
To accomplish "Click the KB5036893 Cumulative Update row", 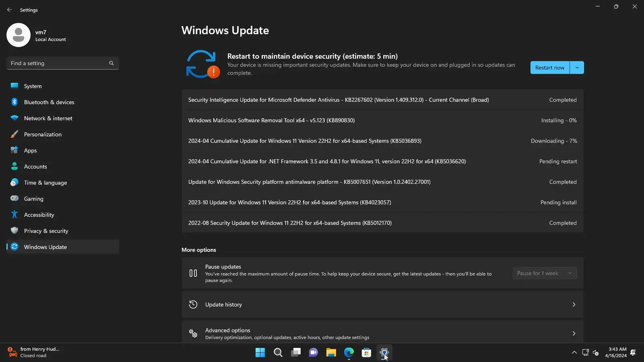I will tap(383, 141).
